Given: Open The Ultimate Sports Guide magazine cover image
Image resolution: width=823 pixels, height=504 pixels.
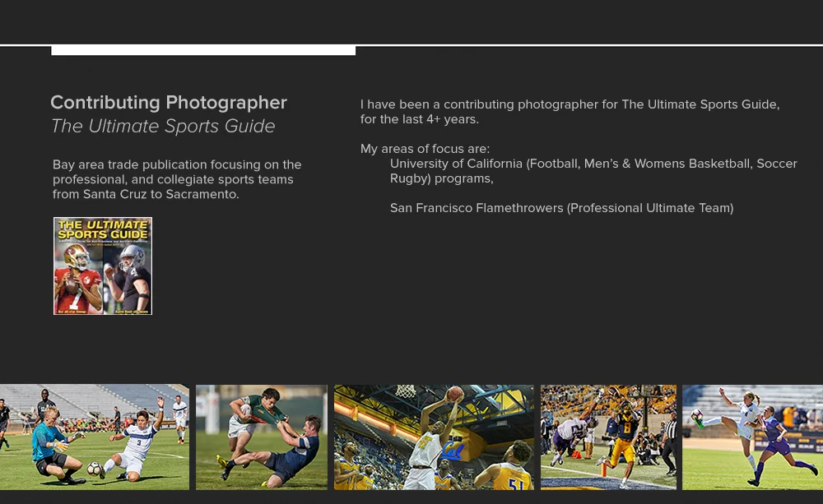Looking at the screenshot, I should [x=103, y=266].
